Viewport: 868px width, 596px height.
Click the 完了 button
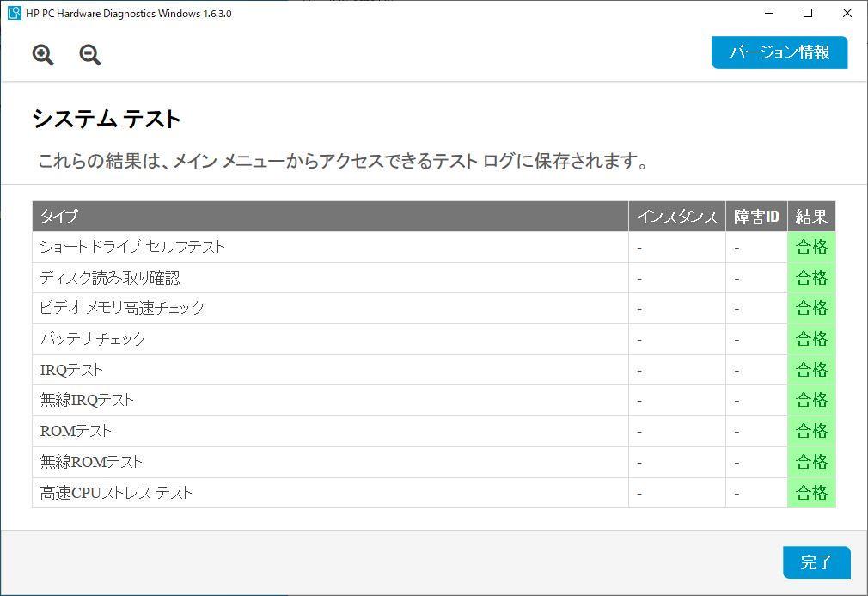pos(816,562)
